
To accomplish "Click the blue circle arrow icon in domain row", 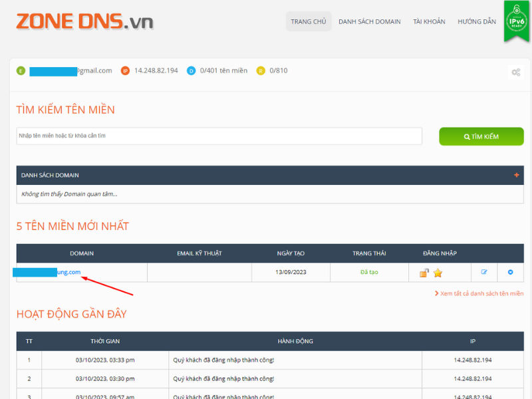I will tap(510, 272).
